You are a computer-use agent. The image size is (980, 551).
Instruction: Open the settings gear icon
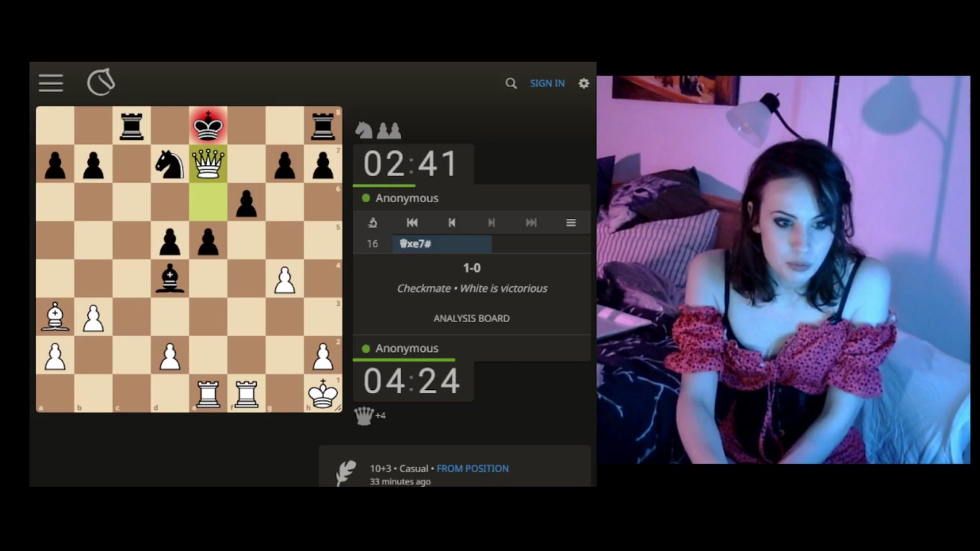584,83
